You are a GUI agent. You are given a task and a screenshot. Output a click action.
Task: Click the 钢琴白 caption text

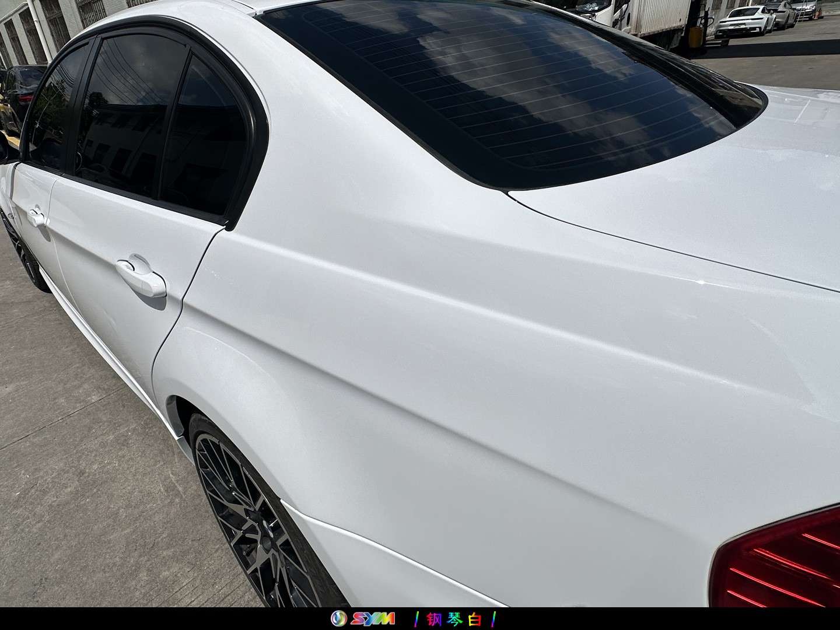point(454,619)
